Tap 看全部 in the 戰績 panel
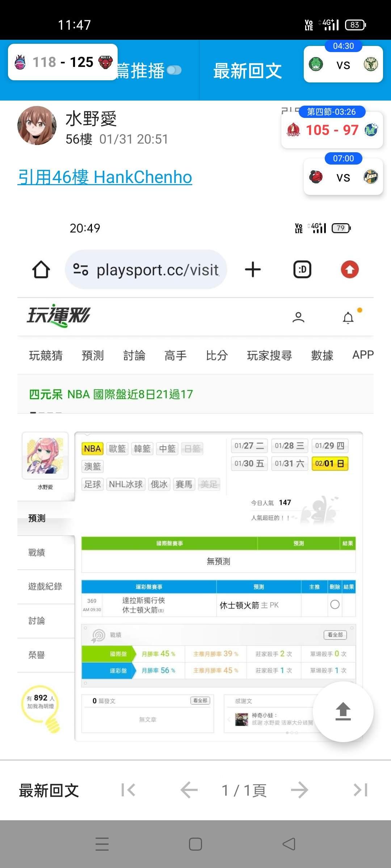This screenshot has height=868, width=391. [335, 635]
